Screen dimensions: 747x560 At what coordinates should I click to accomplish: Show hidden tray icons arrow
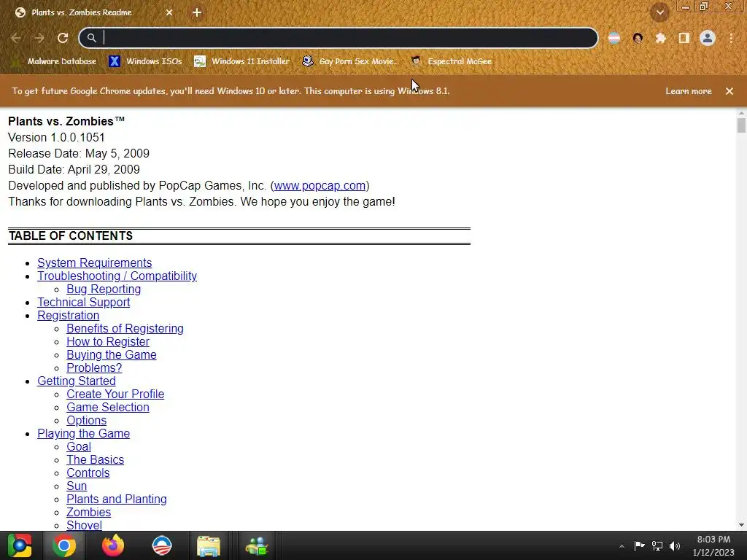click(x=622, y=546)
